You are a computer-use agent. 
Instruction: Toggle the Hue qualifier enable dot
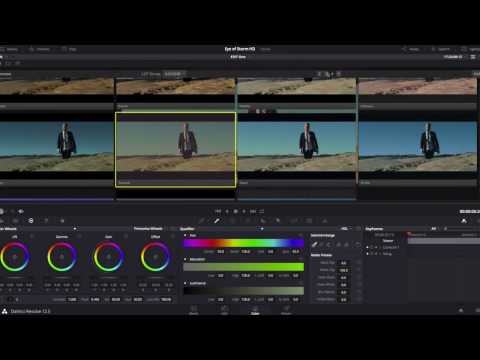point(185,235)
